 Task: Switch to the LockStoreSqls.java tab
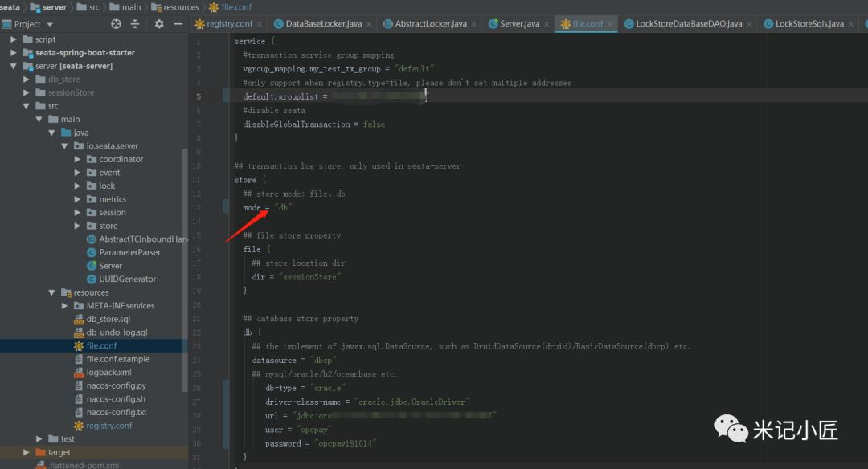click(809, 24)
